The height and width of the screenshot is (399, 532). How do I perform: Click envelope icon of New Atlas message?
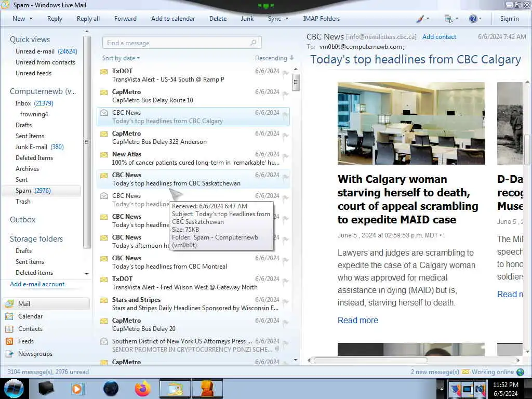(104, 155)
